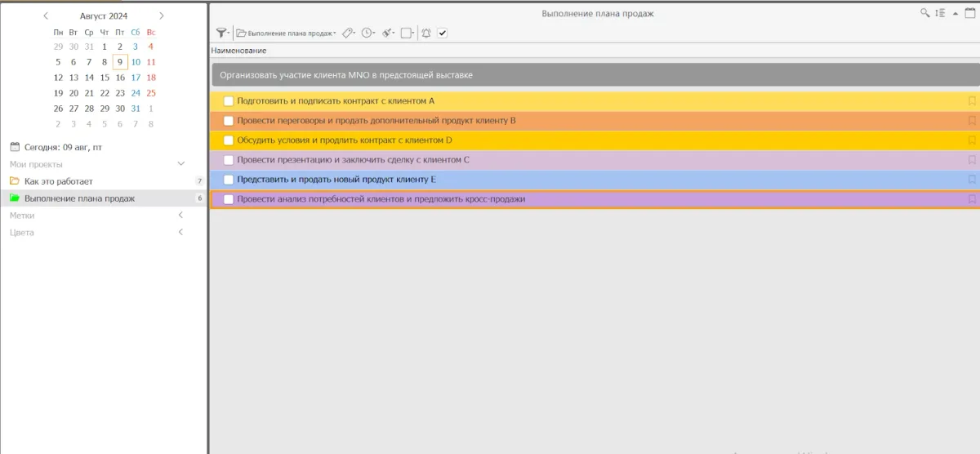Toggle the show completed checkmark in toolbar
The width and height of the screenshot is (980, 454).
pos(443,33)
